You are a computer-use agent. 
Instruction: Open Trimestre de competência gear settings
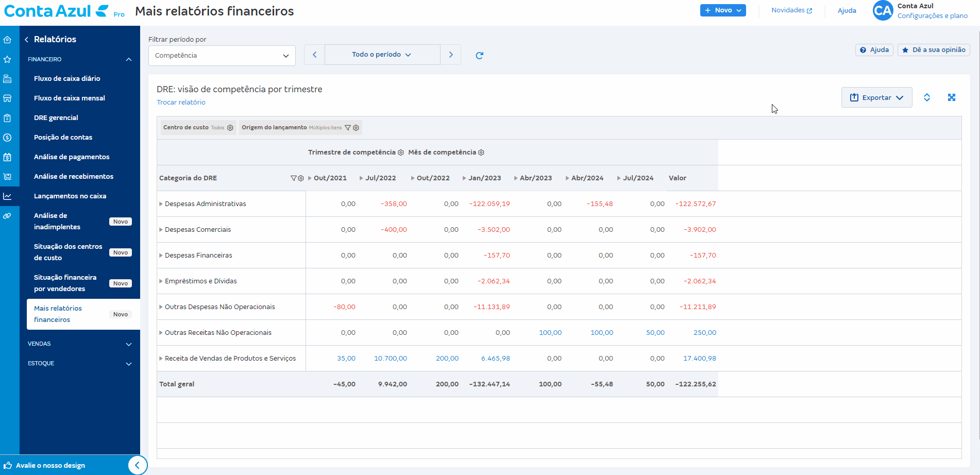[x=401, y=152]
